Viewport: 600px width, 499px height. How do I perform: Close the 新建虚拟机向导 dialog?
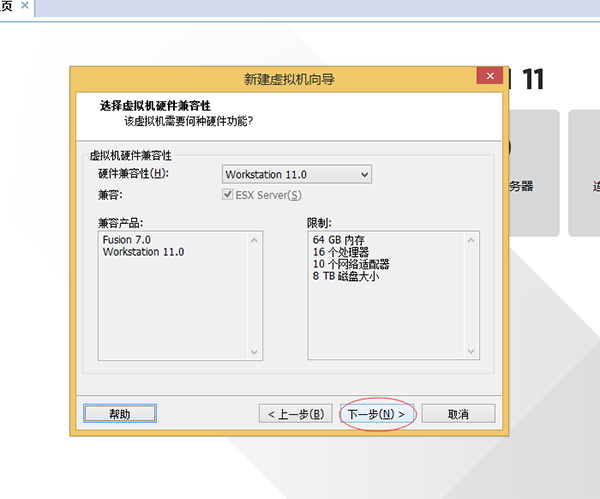488,77
